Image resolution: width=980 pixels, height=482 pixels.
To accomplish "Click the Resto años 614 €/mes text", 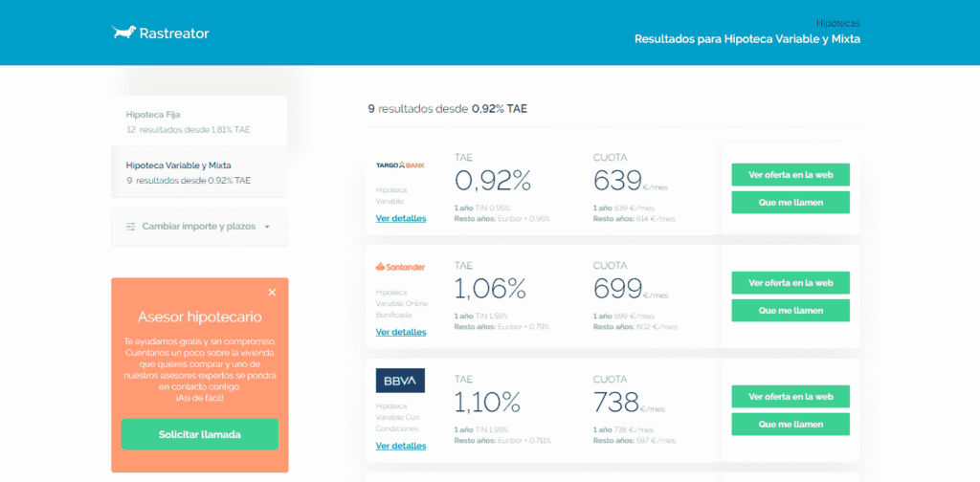I will [x=635, y=219].
